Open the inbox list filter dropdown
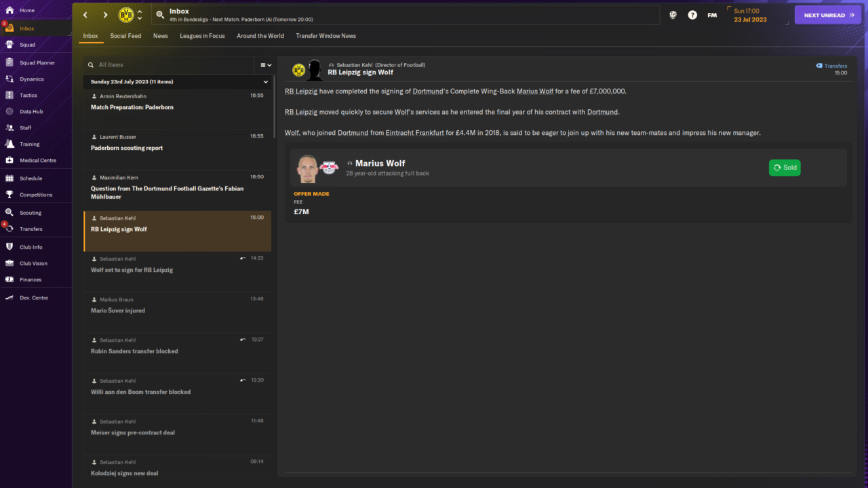This screenshot has height=488, width=868. pos(266,65)
